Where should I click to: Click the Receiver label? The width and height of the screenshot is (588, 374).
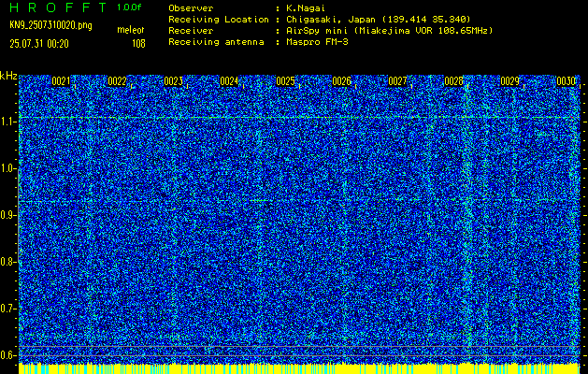191,31
